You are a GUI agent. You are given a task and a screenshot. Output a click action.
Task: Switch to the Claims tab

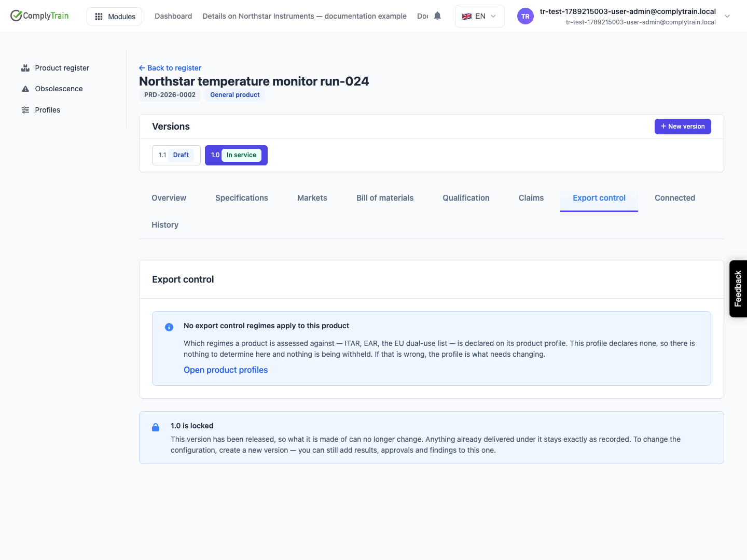(531, 198)
